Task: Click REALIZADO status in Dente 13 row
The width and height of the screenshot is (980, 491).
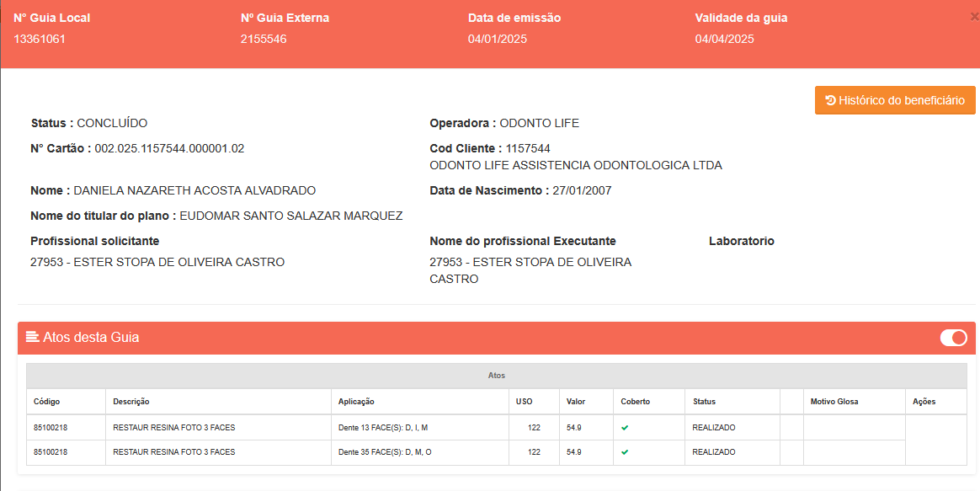Action: (x=714, y=428)
